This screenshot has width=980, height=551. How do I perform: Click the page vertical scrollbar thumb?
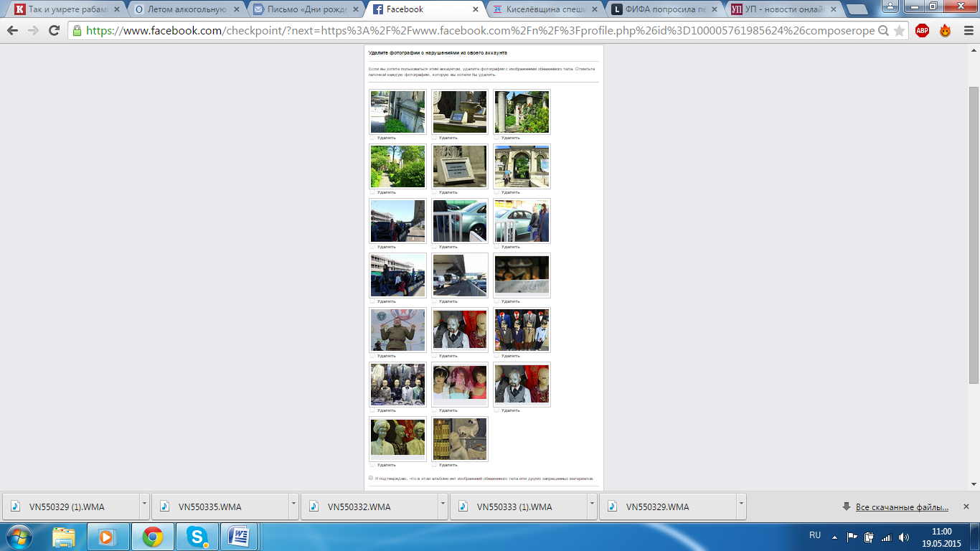(974, 237)
